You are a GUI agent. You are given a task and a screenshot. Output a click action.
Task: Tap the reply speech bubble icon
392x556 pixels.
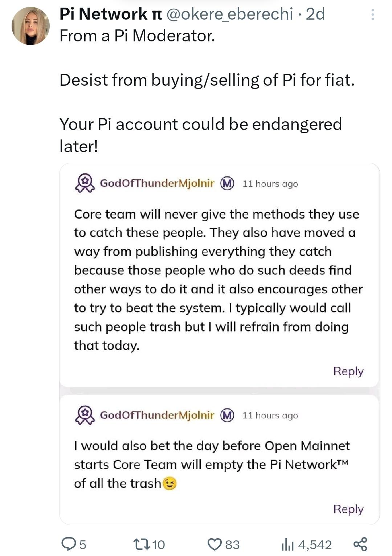[x=68, y=544]
